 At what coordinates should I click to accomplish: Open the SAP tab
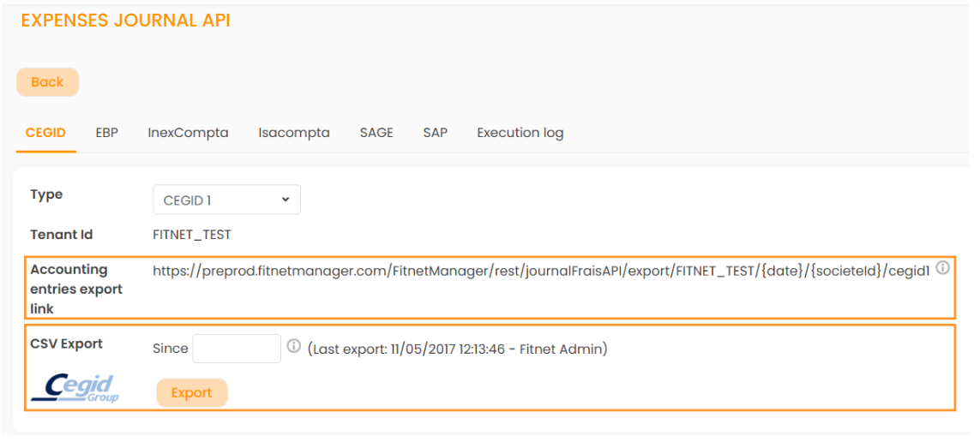[435, 133]
